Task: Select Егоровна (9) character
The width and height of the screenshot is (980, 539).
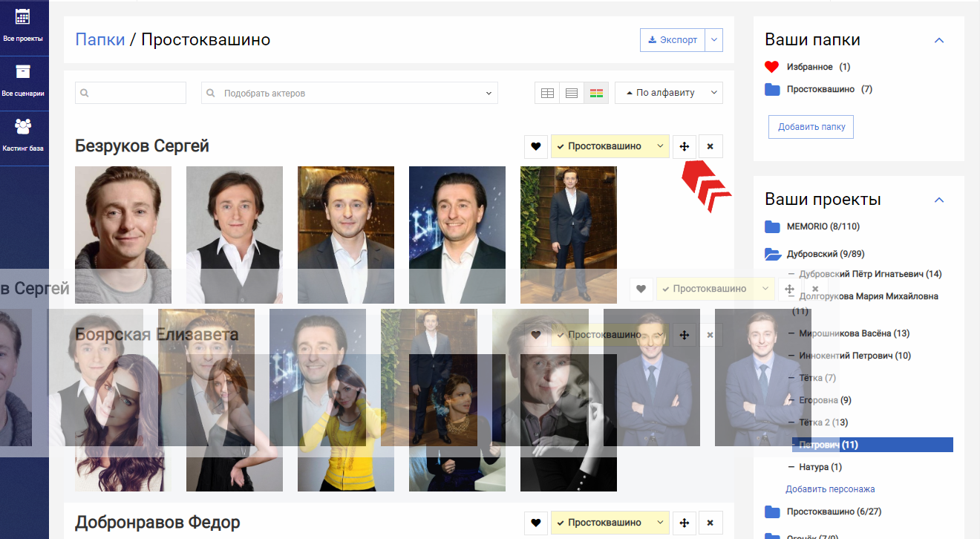Action: tap(825, 400)
